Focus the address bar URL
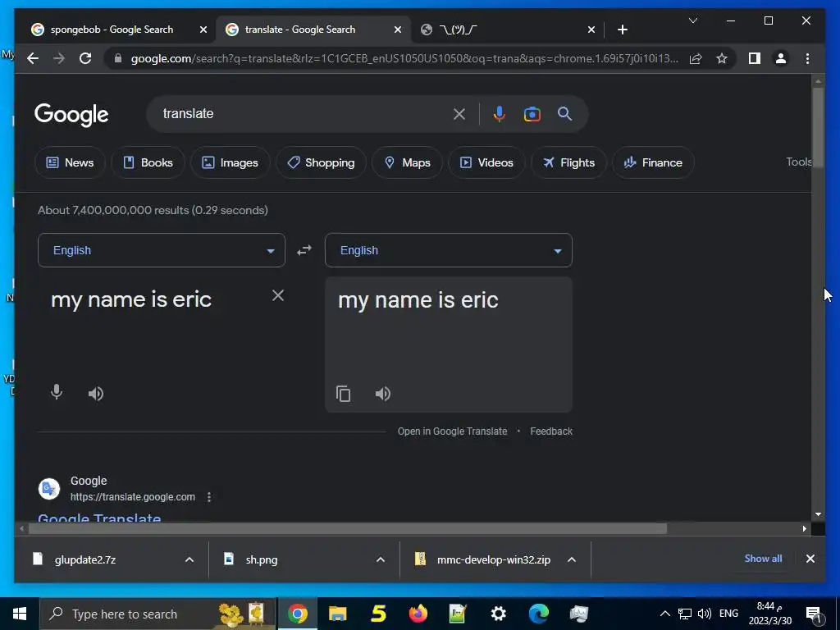Viewport: 840px width, 630px height. tap(404, 58)
